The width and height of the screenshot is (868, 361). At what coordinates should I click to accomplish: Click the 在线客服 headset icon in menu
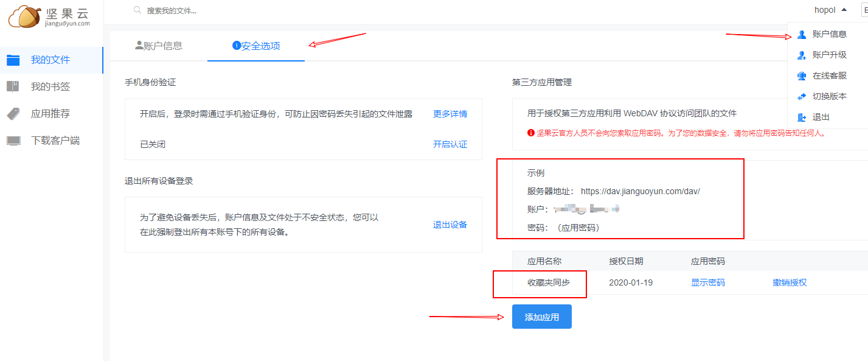[802, 75]
